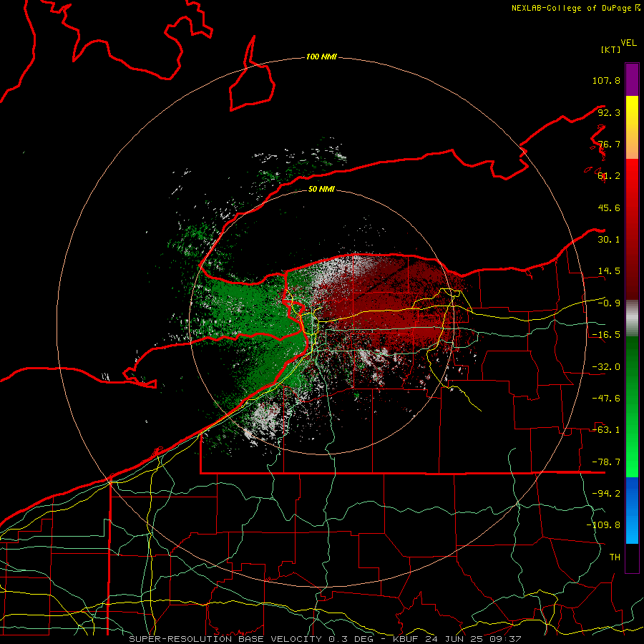Click the 61.2 legend value
The width and height of the screenshot is (644, 644).
coord(609,176)
